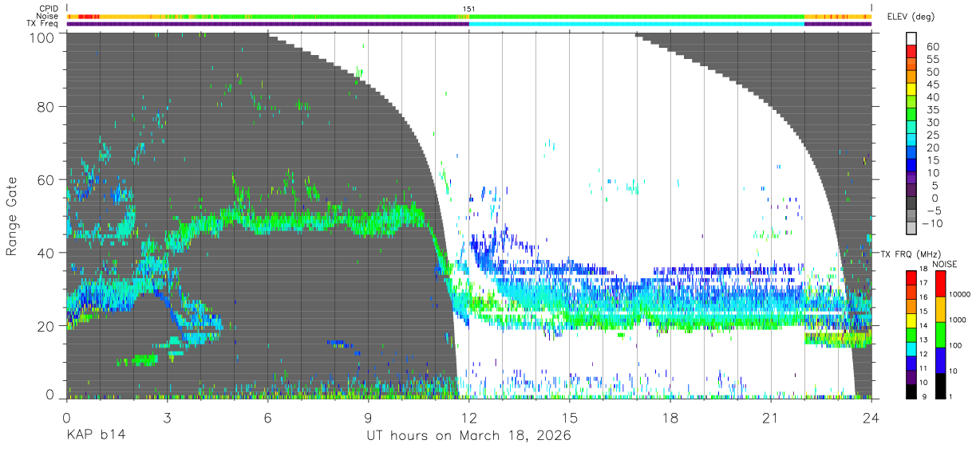Click the x-axis hour label 3
This screenshot has width=980, height=452.
pos(167,418)
